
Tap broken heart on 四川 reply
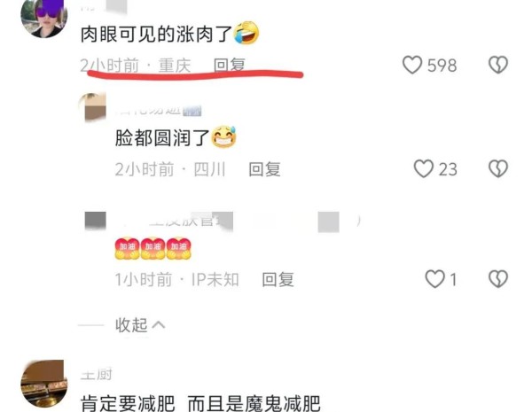pos(498,168)
